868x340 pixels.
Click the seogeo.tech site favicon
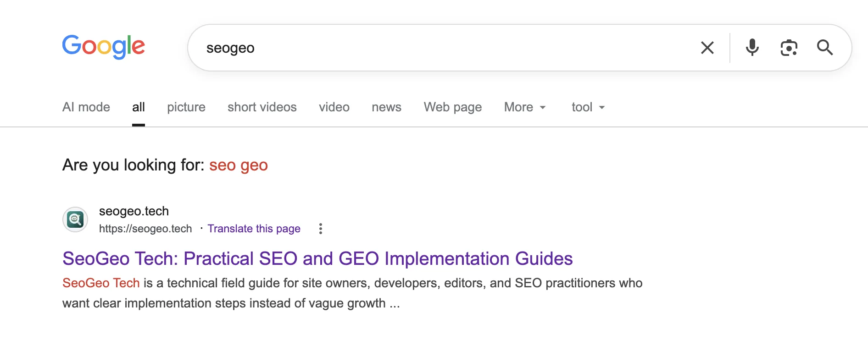pyautogui.click(x=75, y=219)
